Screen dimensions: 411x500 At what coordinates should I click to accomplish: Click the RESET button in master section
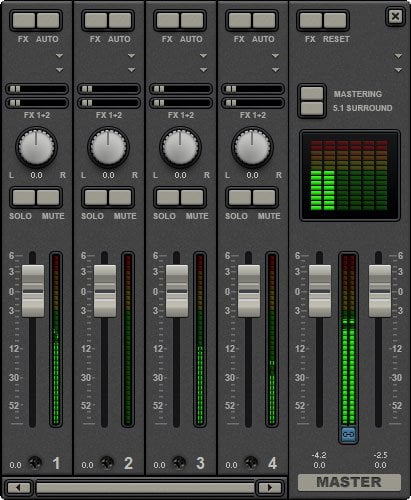335,21
